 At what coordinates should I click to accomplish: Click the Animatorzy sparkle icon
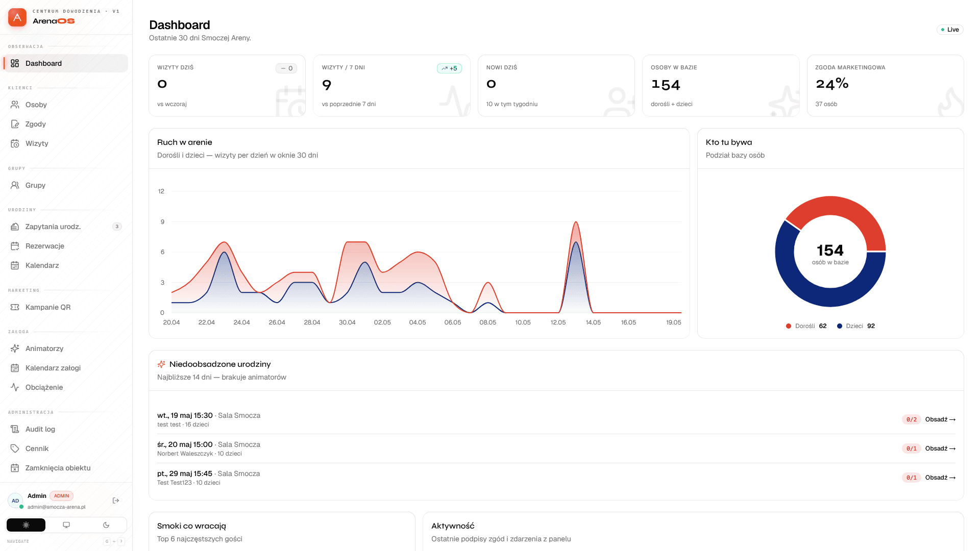[x=15, y=348]
